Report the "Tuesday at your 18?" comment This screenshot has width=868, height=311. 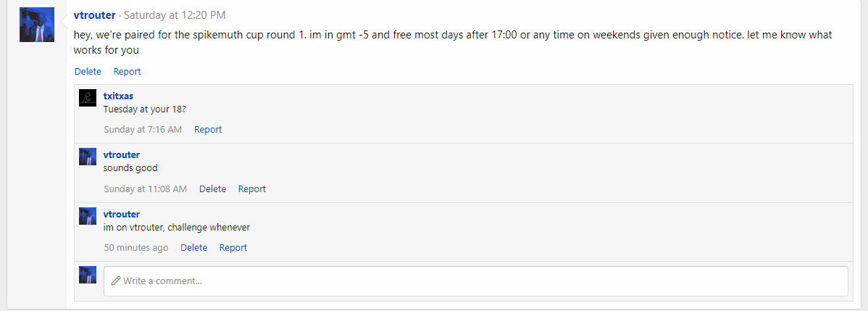tap(208, 130)
